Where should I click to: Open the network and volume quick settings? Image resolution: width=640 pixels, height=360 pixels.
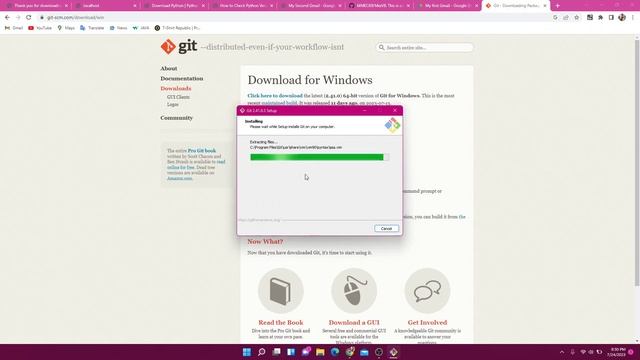tap(591, 352)
